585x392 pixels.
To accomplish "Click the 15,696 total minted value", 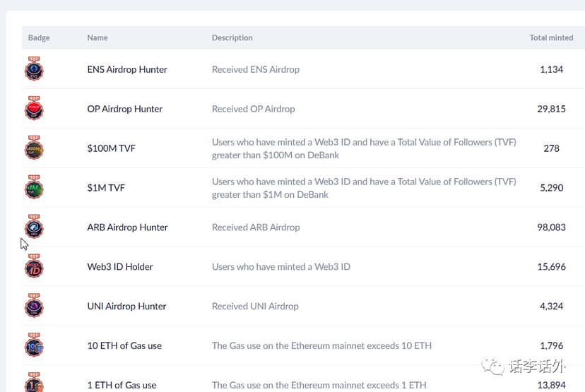I will tap(551, 267).
